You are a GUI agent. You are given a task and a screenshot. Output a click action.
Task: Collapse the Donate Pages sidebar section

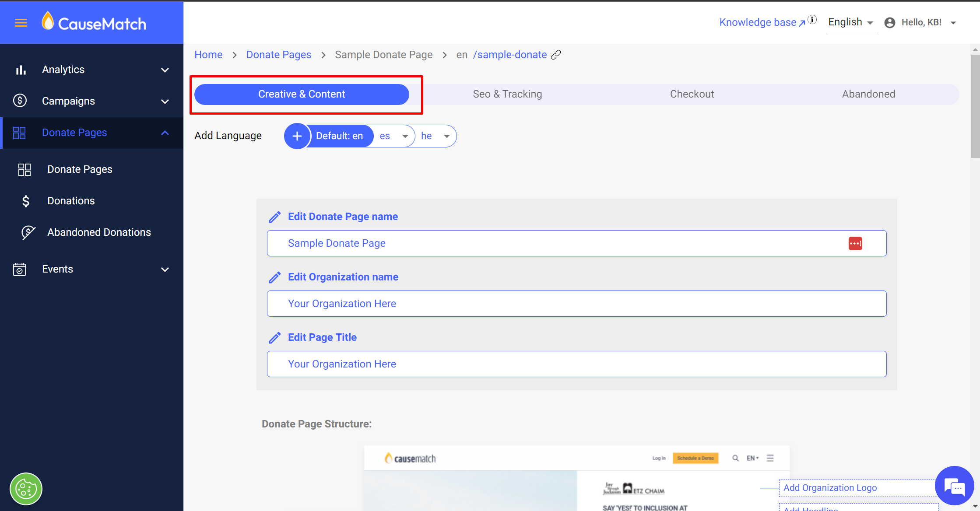click(165, 133)
